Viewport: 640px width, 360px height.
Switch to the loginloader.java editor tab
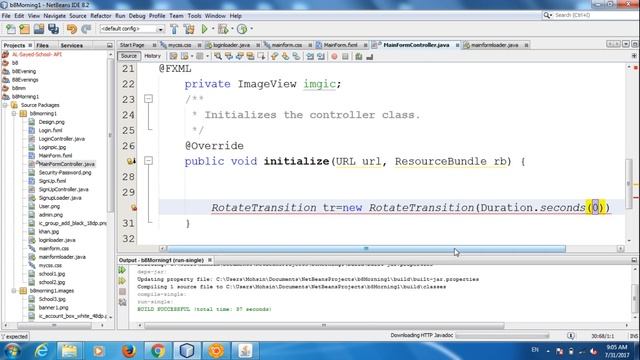(231, 45)
